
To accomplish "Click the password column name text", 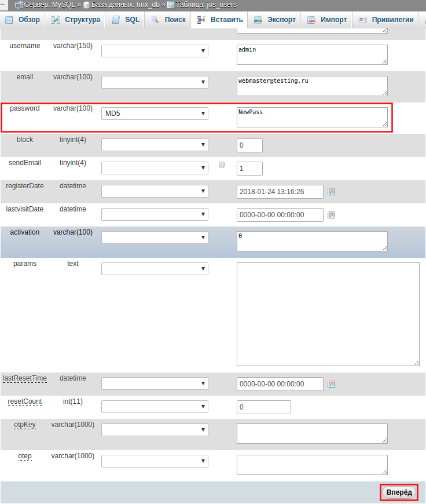I will 25,108.
